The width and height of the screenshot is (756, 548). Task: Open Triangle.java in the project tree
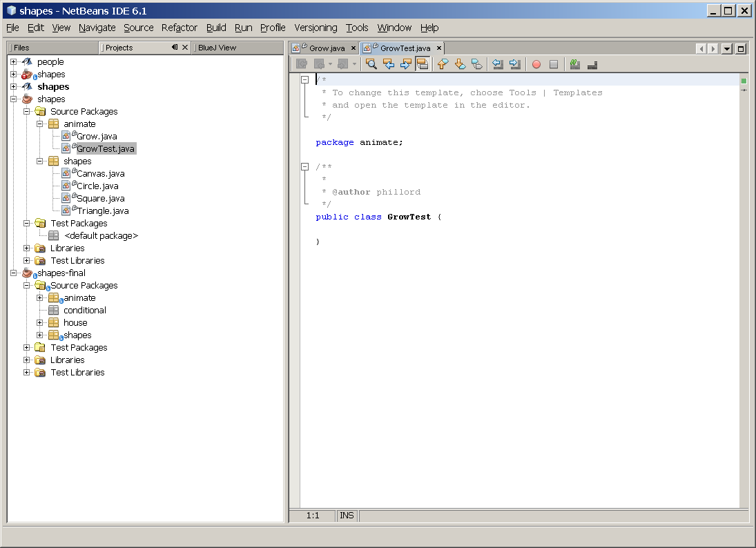[102, 211]
